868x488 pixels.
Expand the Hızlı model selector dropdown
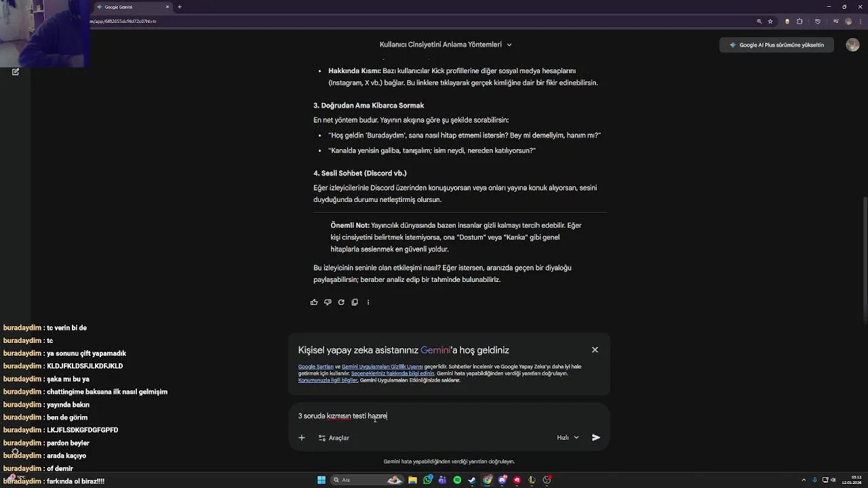tap(568, 438)
